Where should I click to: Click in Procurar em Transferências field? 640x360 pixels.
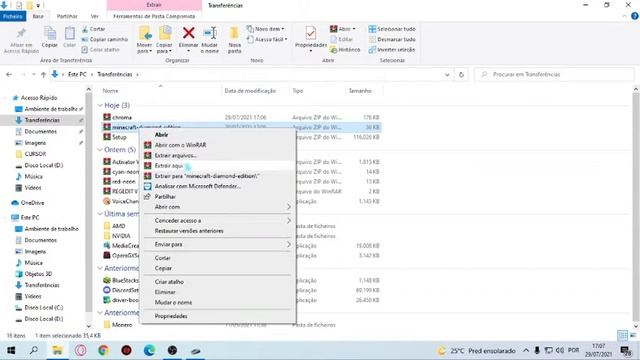click(554, 75)
